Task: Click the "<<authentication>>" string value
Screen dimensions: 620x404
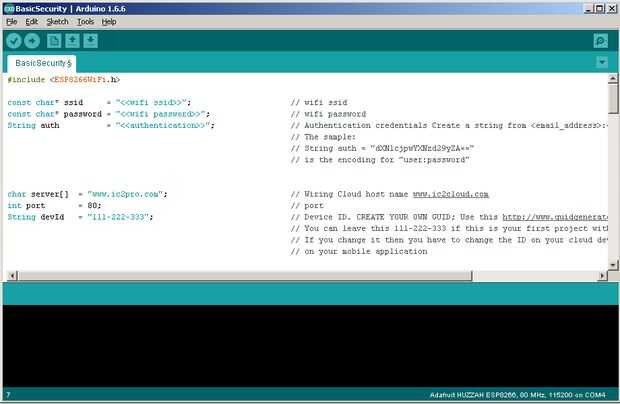Action: tap(163, 125)
